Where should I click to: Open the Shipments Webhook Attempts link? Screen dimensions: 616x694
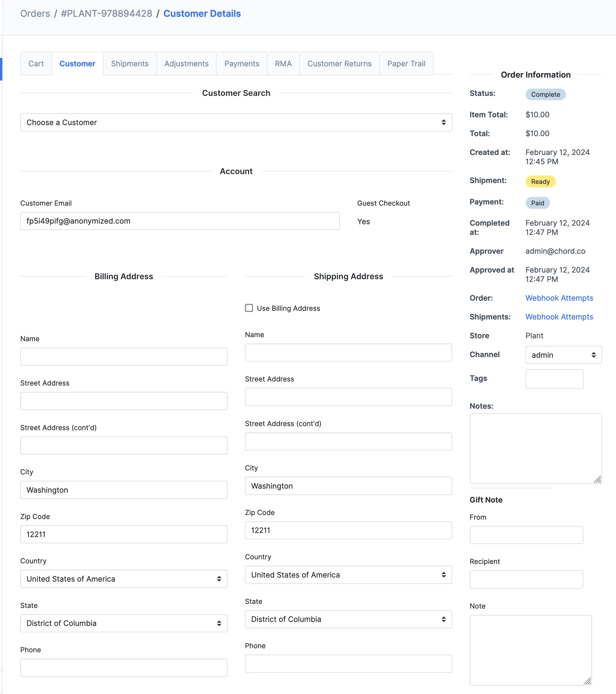point(559,317)
